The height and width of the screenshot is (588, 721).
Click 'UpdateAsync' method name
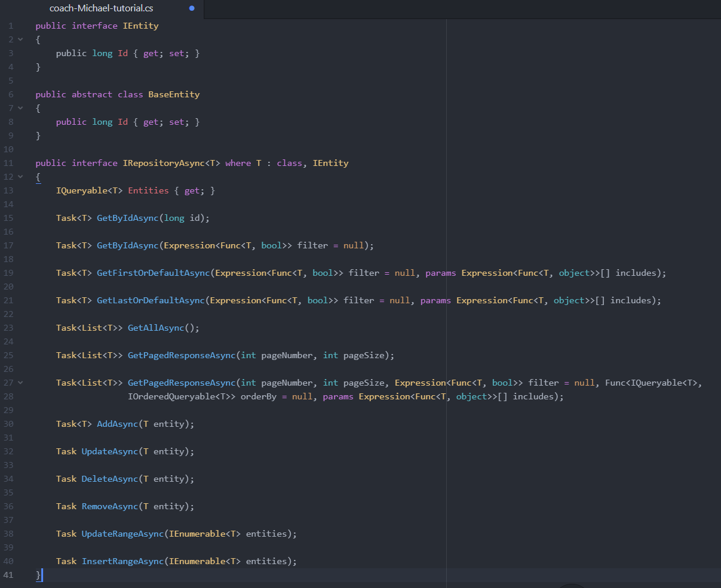coord(110,451)
